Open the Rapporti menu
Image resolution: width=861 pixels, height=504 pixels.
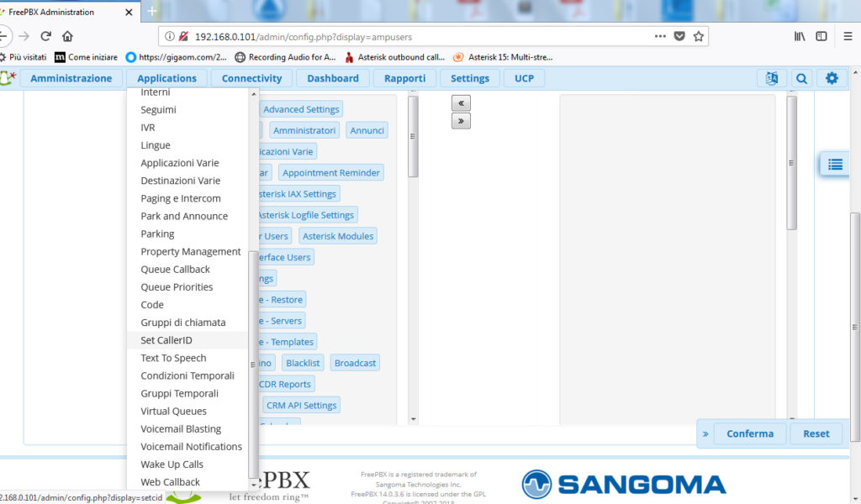pyautogui.click(x=404, y=78)
